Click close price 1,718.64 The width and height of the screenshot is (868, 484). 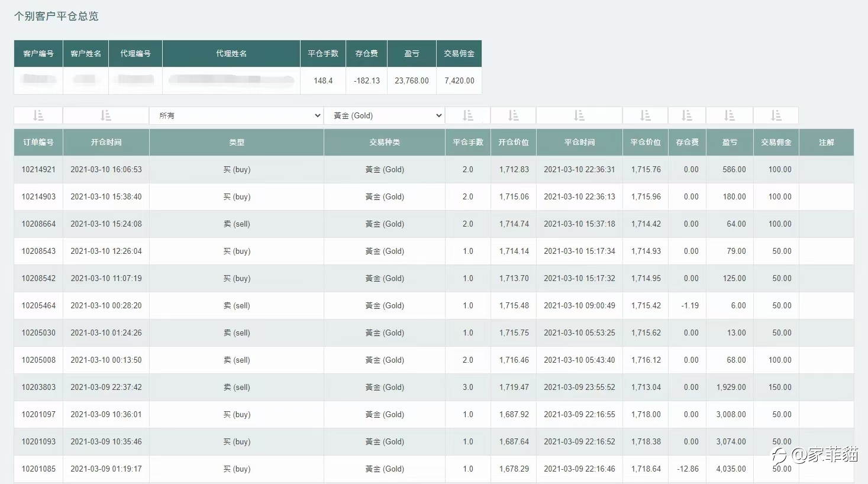point(646,469)
